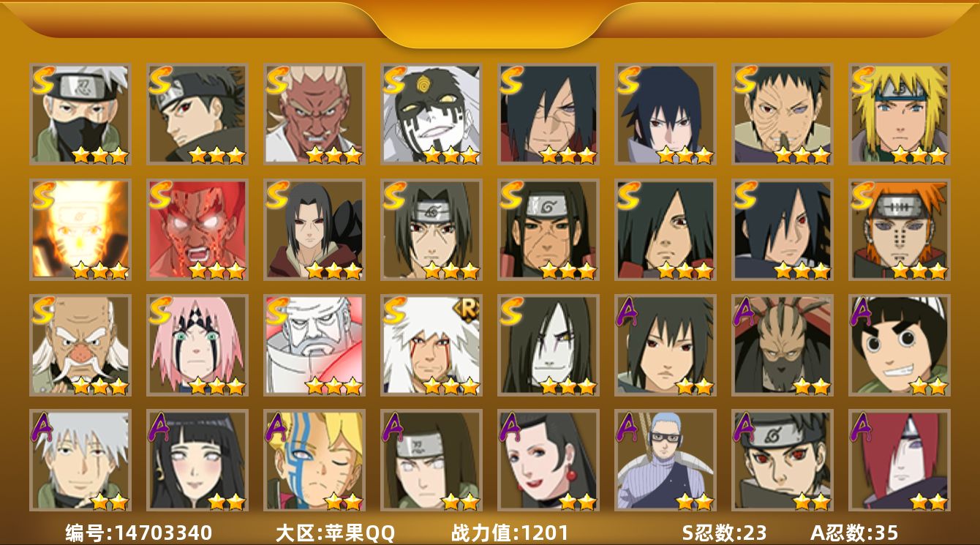The image size is (980, 545).
Task: Select the orange-haired Pain portrait with piercings
Action: click(900, 230)
